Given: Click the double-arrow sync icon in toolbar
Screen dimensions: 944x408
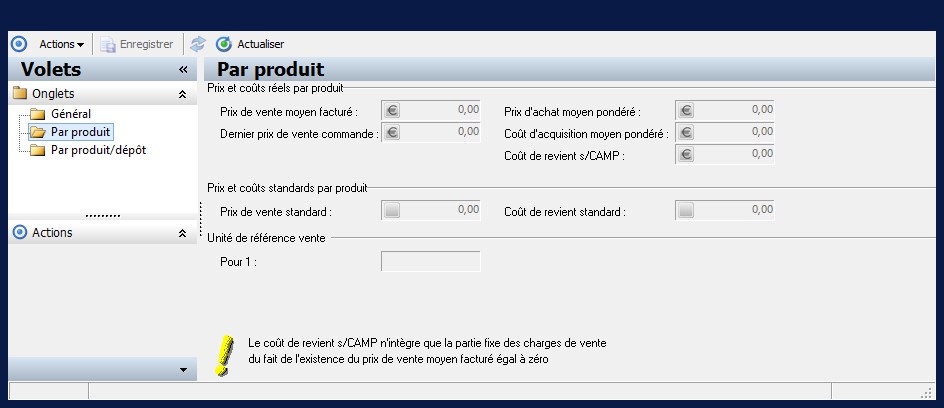Looking at the screenshot, I should coord(197,44).
